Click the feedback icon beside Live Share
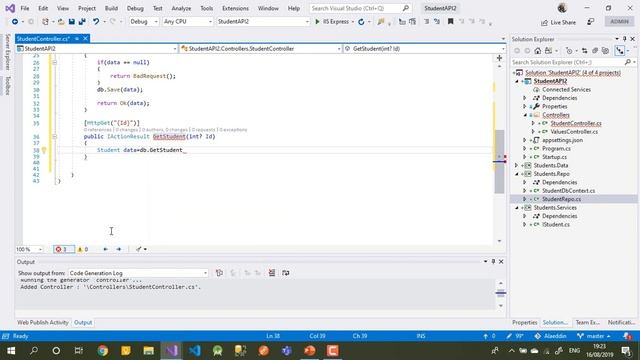640x360 pixels. coord(591,22)
